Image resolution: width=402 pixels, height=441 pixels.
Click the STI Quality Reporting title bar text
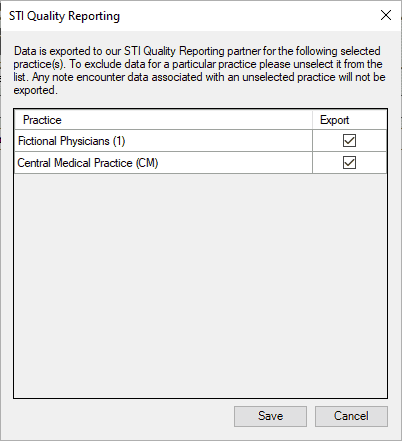pyautogui.click(x=64, y=16)
